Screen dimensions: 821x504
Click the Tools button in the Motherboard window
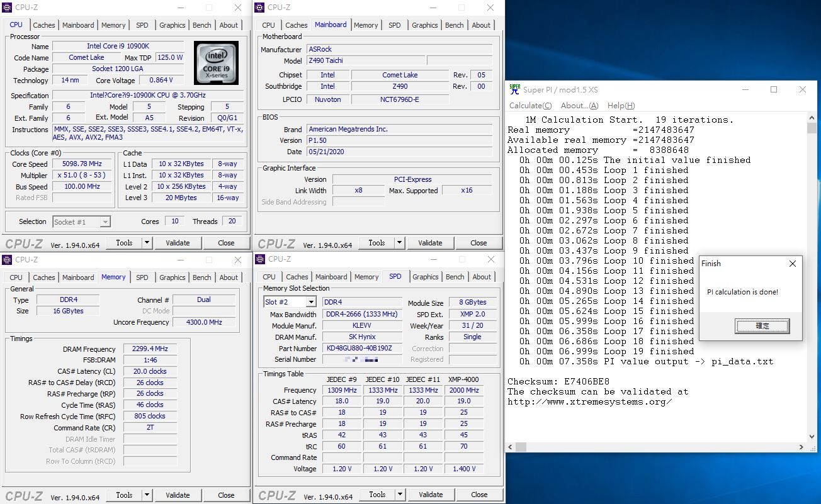tap(377, 243)
